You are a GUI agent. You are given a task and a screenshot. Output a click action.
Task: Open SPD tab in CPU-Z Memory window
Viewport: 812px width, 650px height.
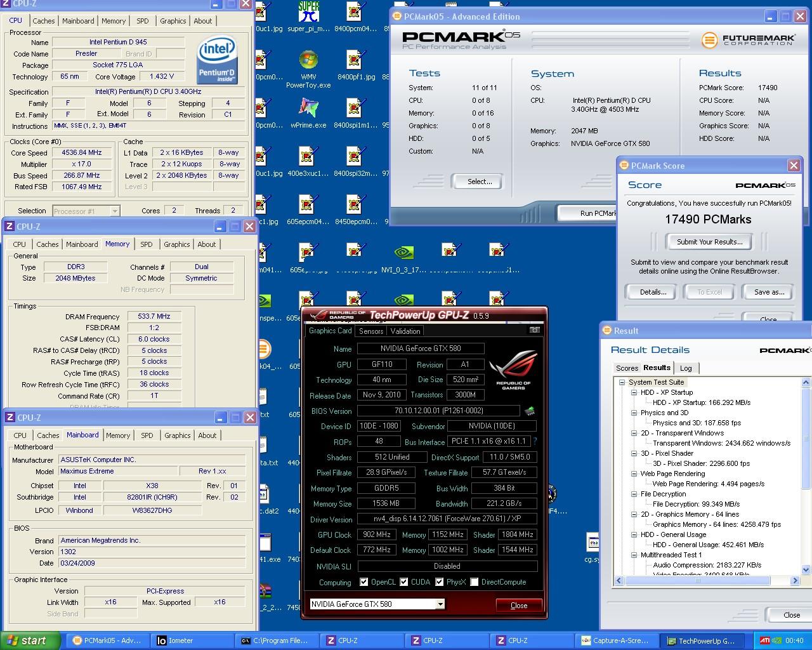click(147, 244)
